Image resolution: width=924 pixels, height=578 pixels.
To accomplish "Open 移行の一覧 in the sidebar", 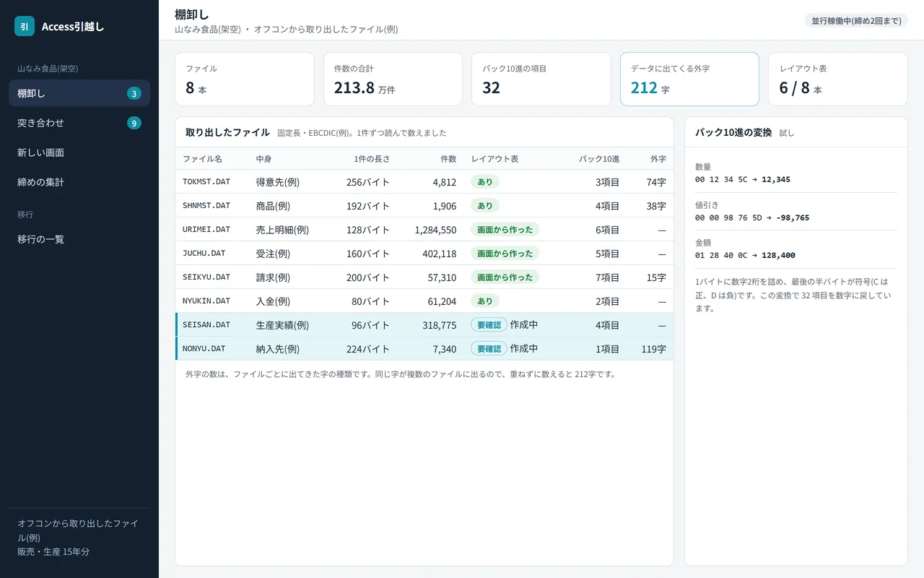I will [x=79, y=238].
